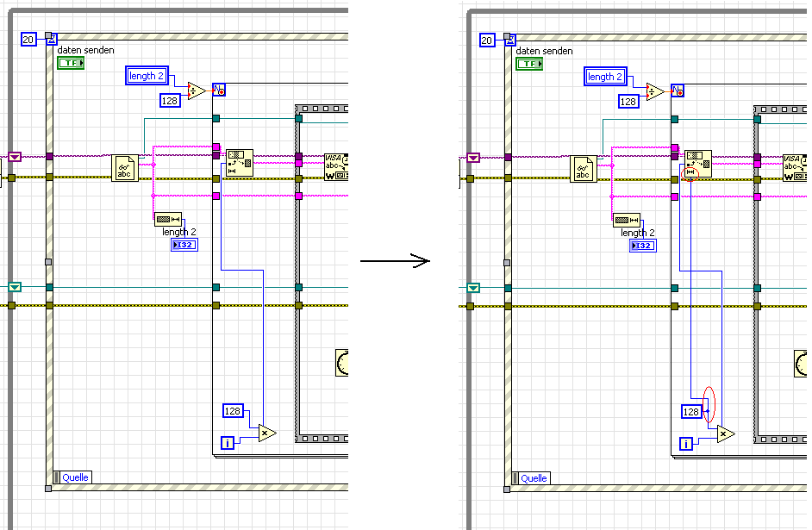Viewport: 812px width, 530px height.
Task: Select the multiply node in right diagram
Action: (726, 433)
